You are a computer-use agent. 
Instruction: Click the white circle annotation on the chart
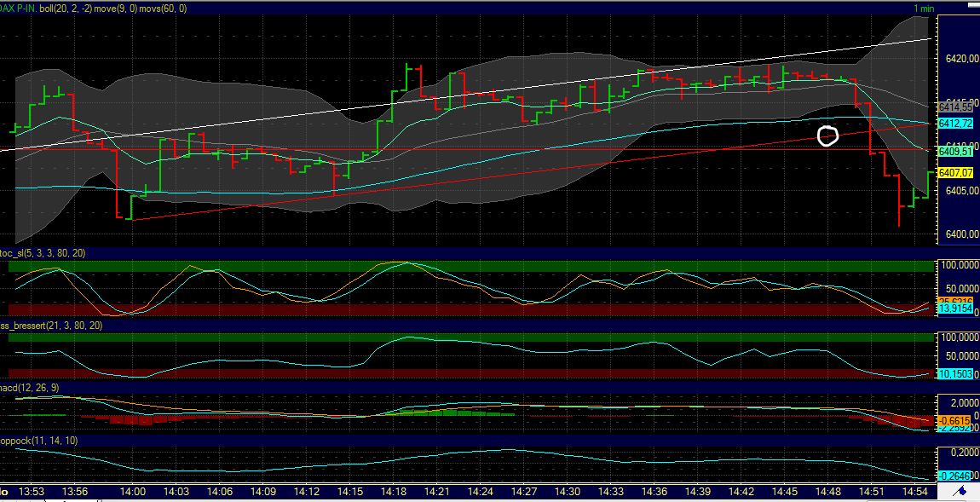[x=826, y=136]
